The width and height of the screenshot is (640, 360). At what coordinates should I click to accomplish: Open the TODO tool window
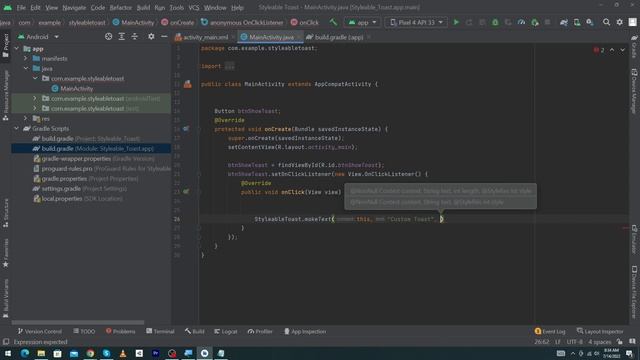84,331
